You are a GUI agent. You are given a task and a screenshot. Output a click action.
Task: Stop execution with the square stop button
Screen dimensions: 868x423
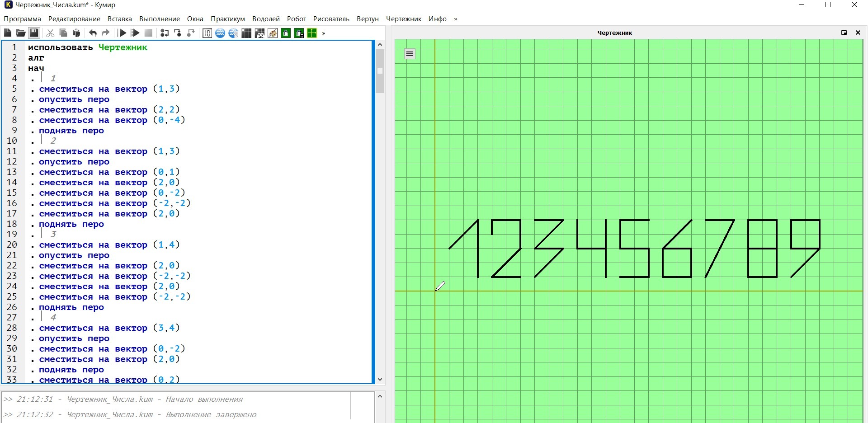(148, 33)
